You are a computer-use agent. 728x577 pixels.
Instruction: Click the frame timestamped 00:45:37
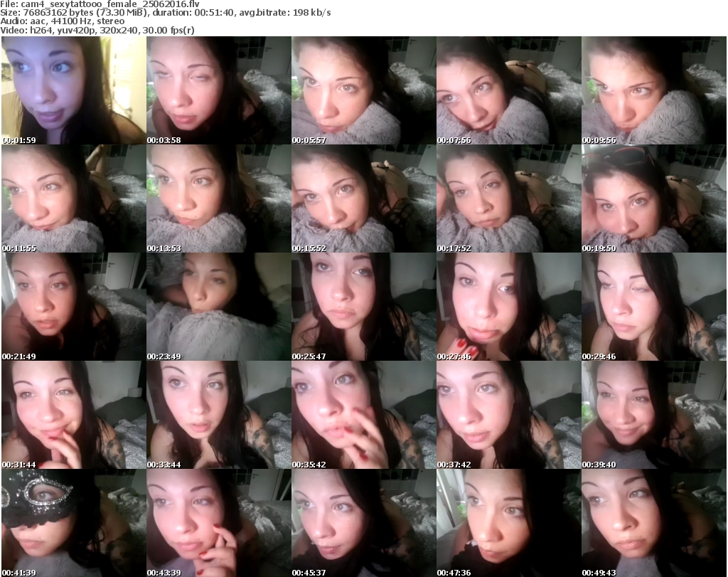tap(363, 523)
